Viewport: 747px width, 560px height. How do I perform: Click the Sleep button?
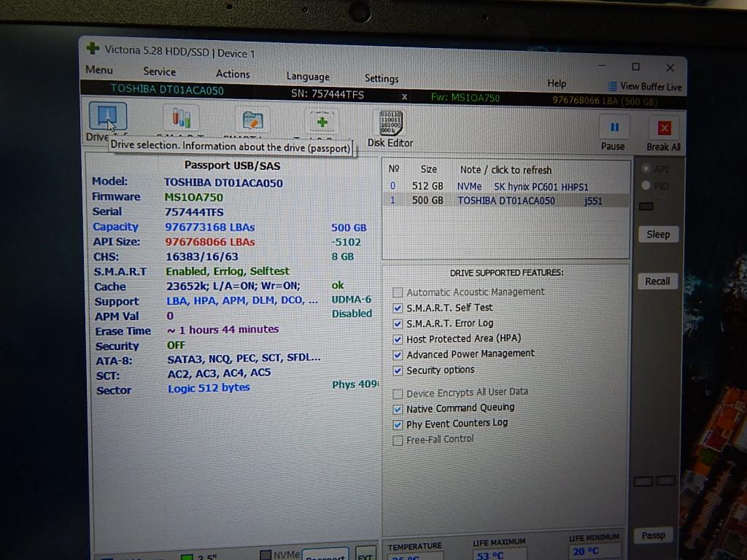coord(658,234)
